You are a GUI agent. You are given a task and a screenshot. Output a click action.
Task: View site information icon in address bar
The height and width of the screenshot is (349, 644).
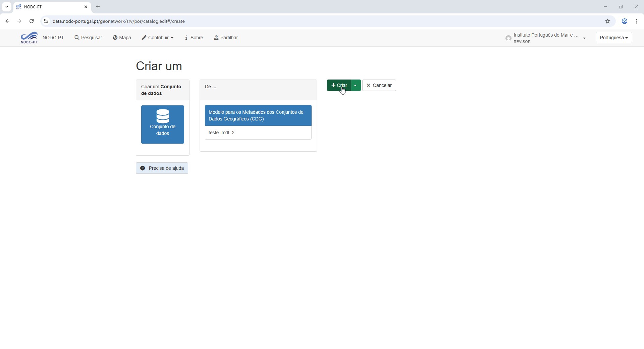[46, 21]
